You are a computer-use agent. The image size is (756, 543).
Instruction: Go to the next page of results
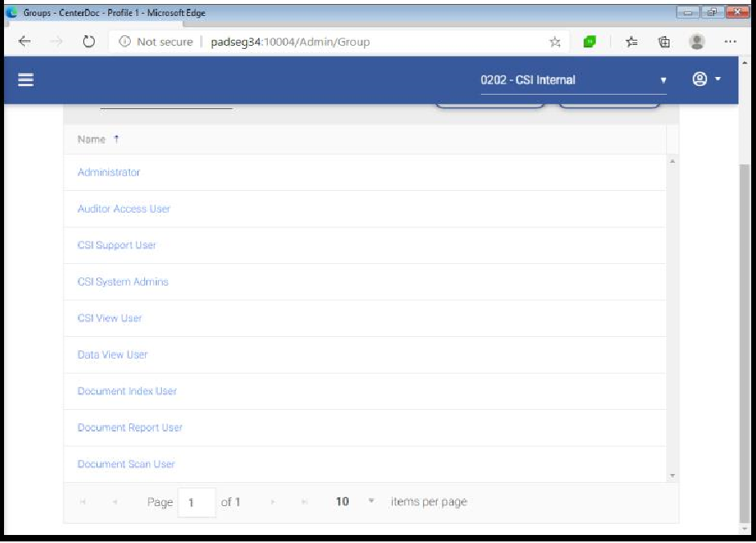273,502
